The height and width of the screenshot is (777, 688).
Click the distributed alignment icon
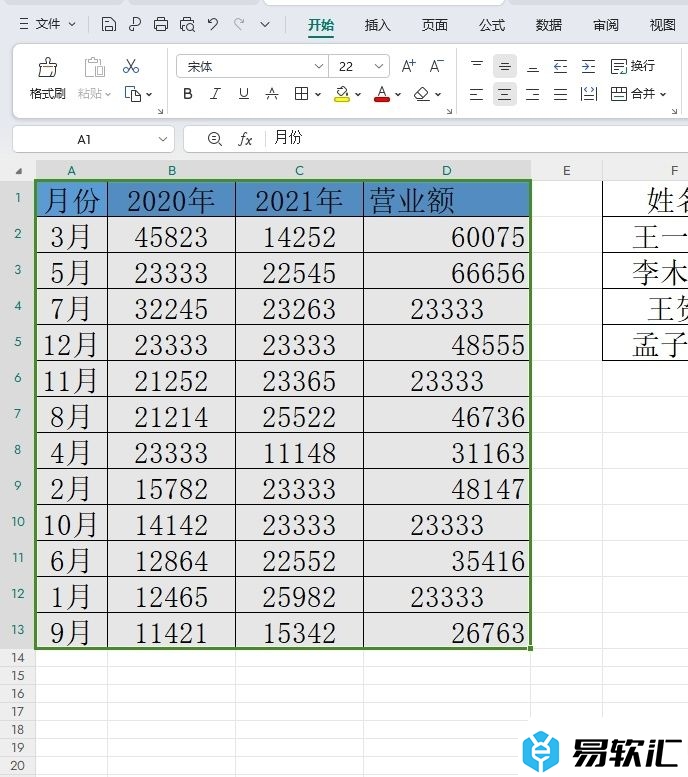click(x=588, y=94)
